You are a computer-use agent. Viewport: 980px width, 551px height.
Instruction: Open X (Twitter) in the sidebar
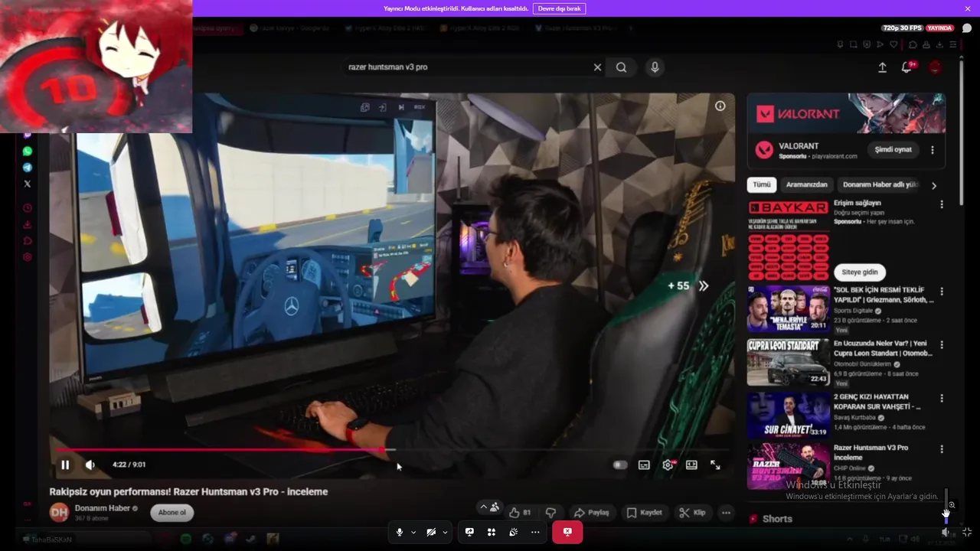[x=28, y=184]
